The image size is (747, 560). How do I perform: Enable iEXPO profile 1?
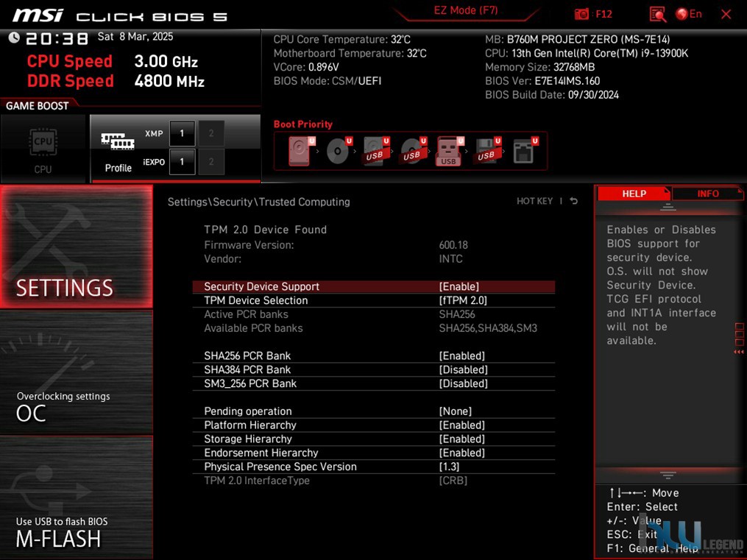tap(182, 162)
